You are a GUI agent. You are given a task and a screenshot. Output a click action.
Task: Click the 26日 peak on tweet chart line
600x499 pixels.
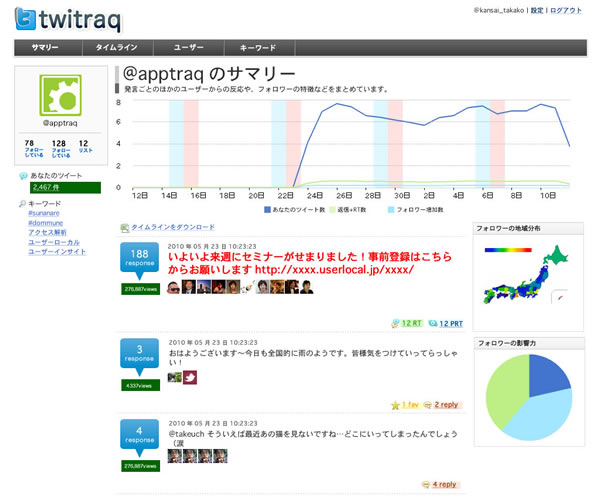tap(337, 104)
